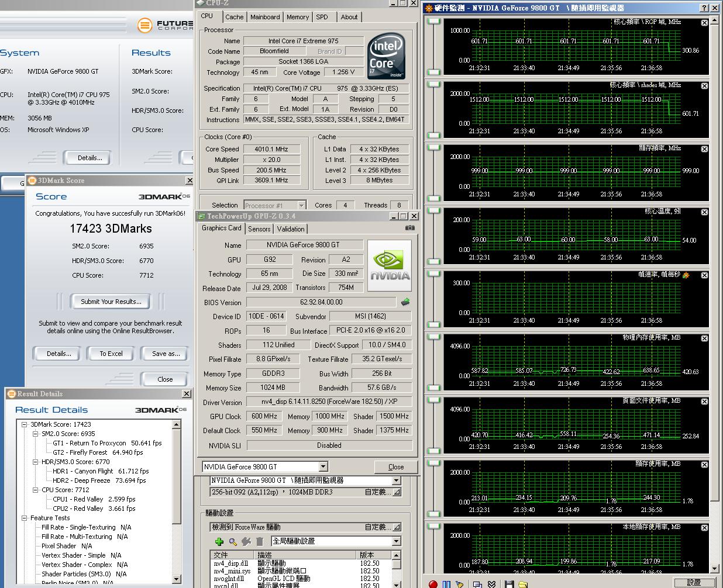Click the GPU-Z screenshot camera icon
The height and width of the screenshot is (588, 723).
(410, 228)
